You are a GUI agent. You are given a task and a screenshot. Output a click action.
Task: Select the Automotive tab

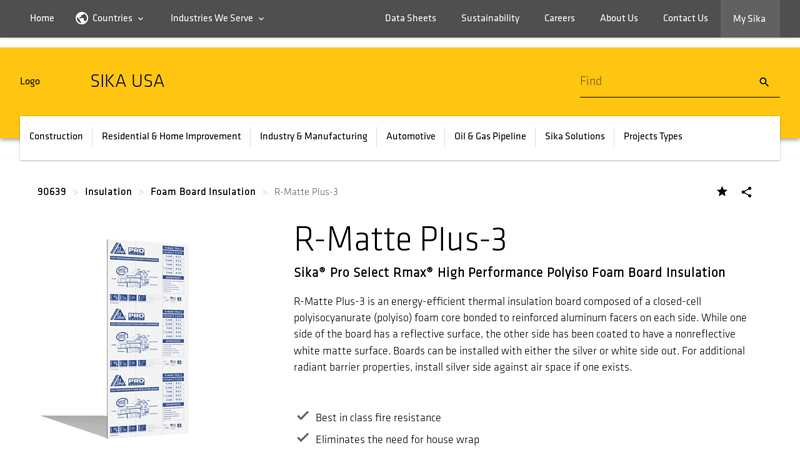point(411,136)
